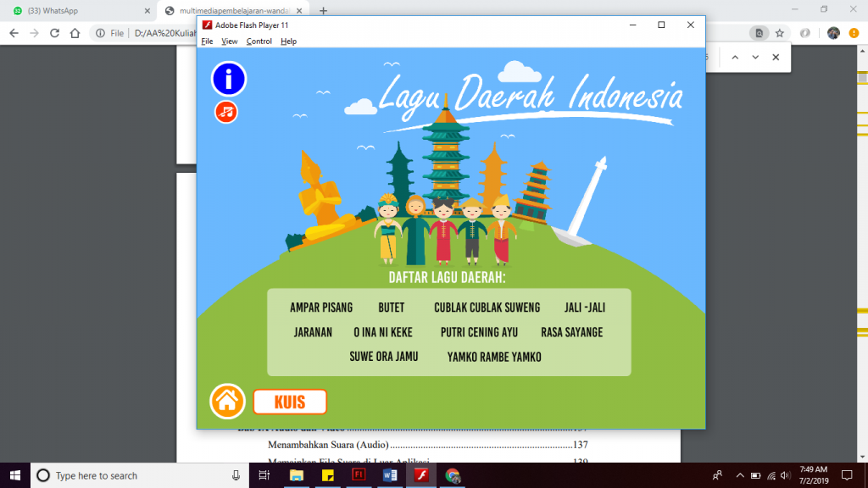Pick the song Yamko Rambe Yamko

tap(494, 357)
